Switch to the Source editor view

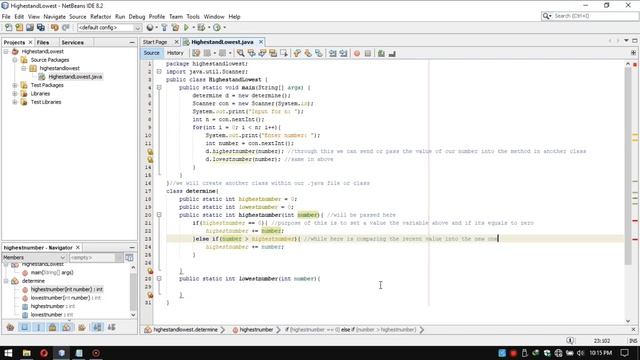coord(151,53)
